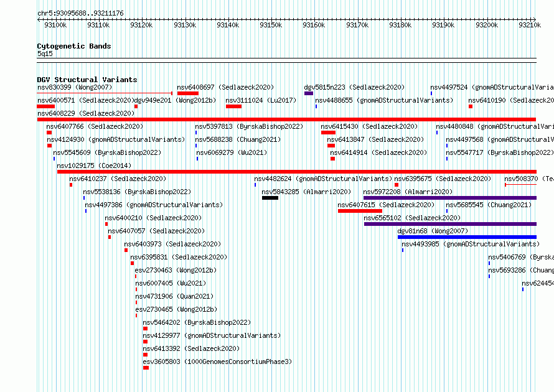This screenshot has width=554, height=392.
Task: Click nsv6400210 (Sedlazeck2020) label
Action: (x=153, y=218)
